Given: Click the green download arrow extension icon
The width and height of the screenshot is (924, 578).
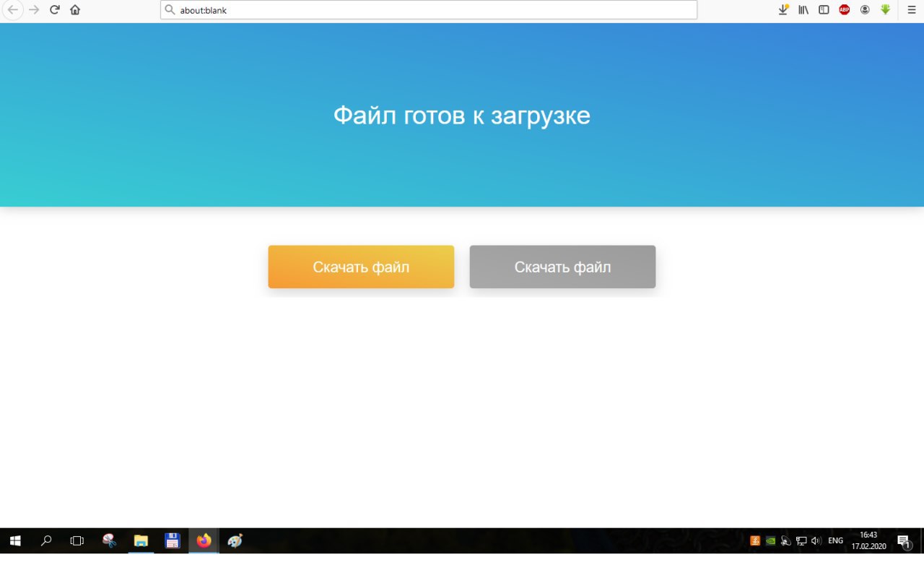Looking at the screenshot, I should tap(885, 10).
